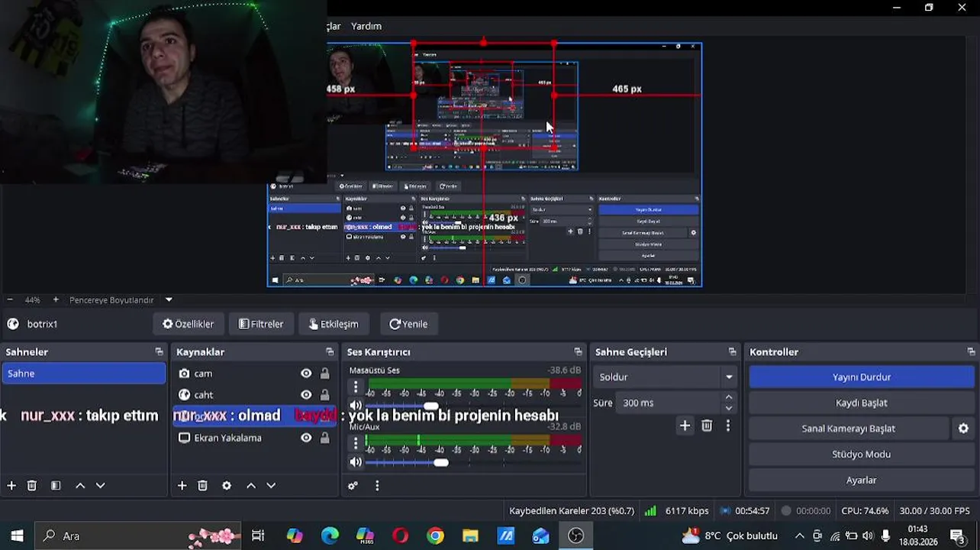Image resolution: width=980 pixels, height=550 pixels.
Task: Open advanced audio properties gears icon
Action: [x=353, y=486]
